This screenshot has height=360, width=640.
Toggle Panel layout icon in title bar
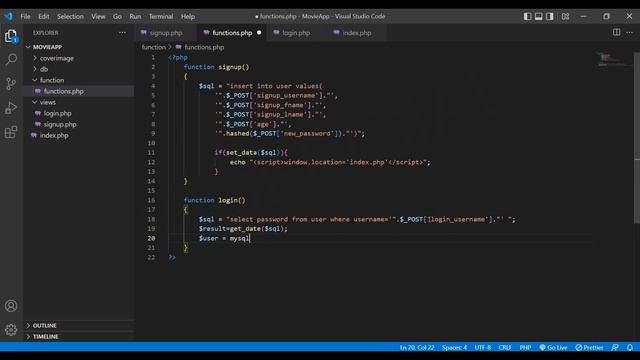[539, 16]
